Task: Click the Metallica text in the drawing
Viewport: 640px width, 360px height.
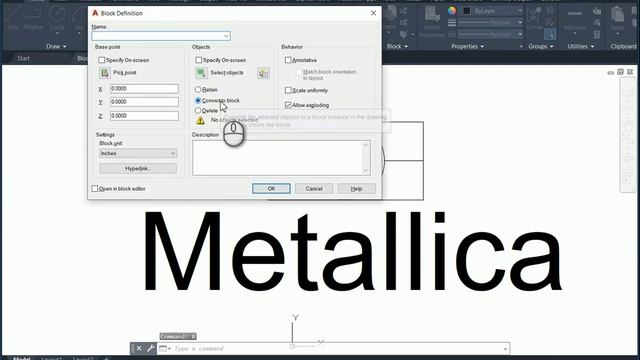Action: (x=352, y=250)
